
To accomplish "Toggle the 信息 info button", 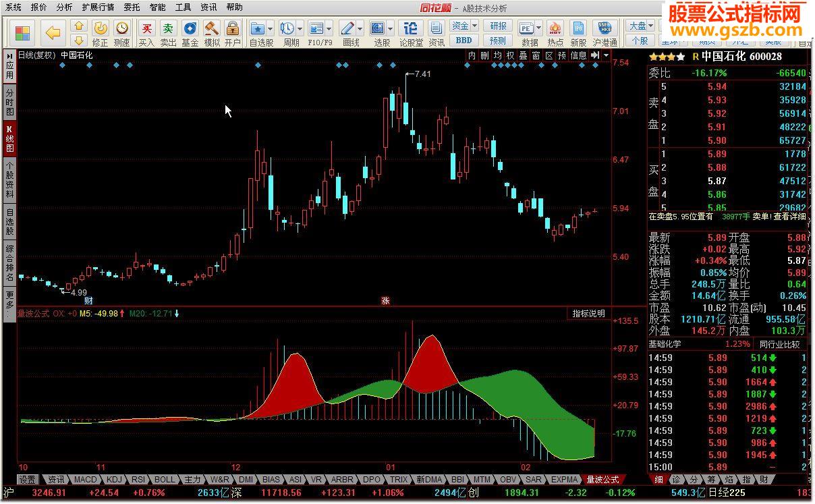I will [579, 55].
